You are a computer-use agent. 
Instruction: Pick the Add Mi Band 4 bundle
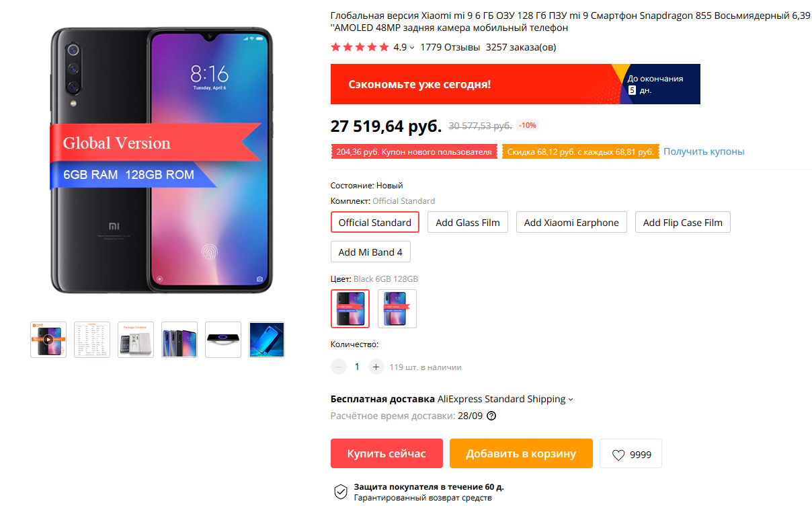[370, 252]
